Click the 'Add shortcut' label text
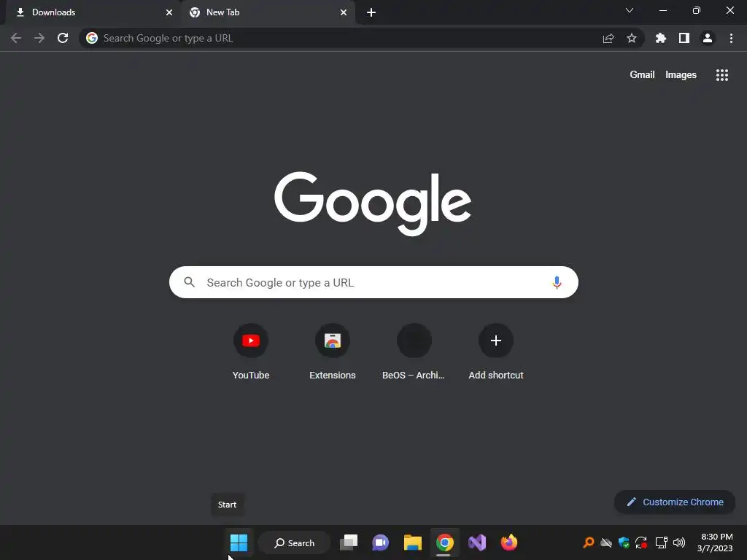 coord(496,376)
